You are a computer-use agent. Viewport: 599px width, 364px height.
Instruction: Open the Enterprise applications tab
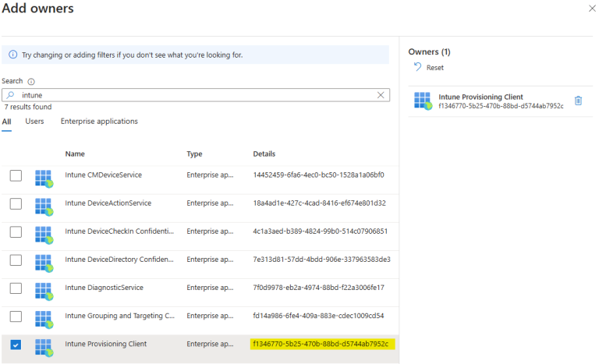[99, 122]
